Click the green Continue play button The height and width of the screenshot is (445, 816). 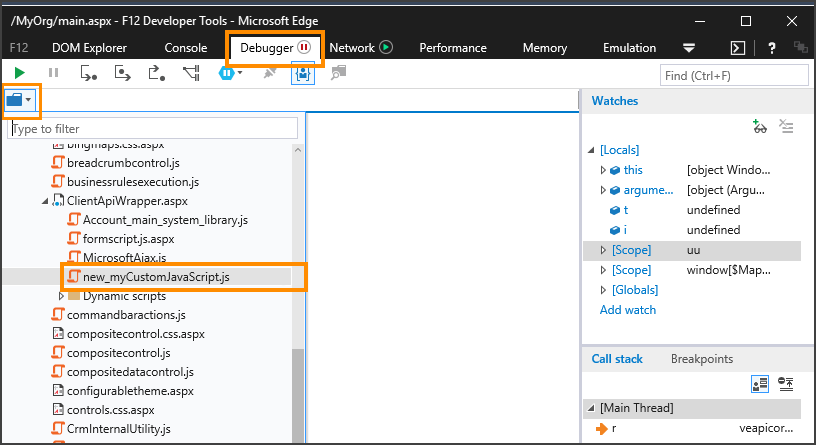(x=19, y=72)
